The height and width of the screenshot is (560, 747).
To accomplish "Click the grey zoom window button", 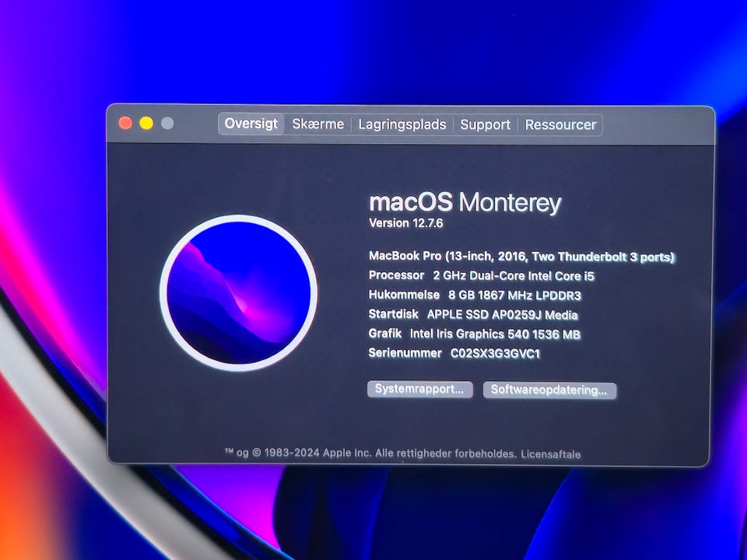I will (167, 124).
